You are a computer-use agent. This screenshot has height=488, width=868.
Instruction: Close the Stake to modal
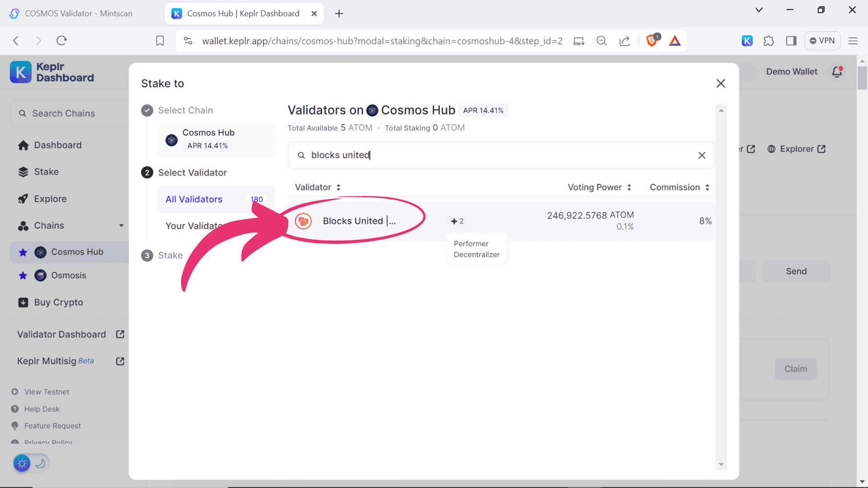tap(721, 84)
